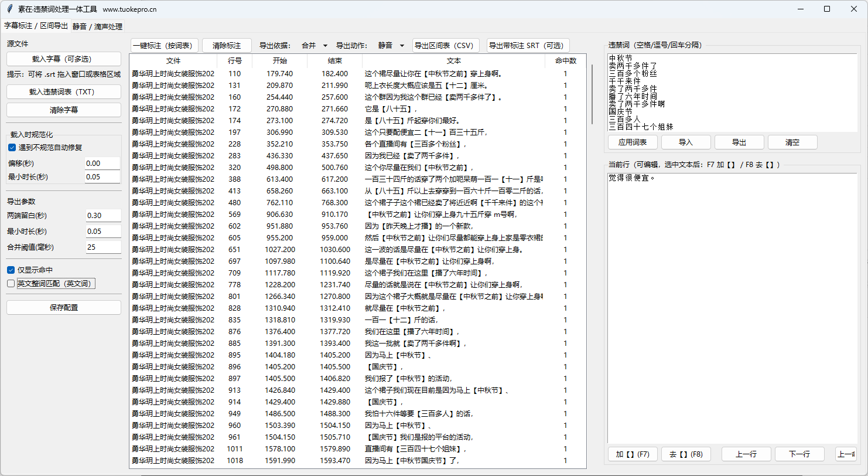The image size is (868, 476).
Task: Click 应用词表 button
Action: [x=633, y=142]
